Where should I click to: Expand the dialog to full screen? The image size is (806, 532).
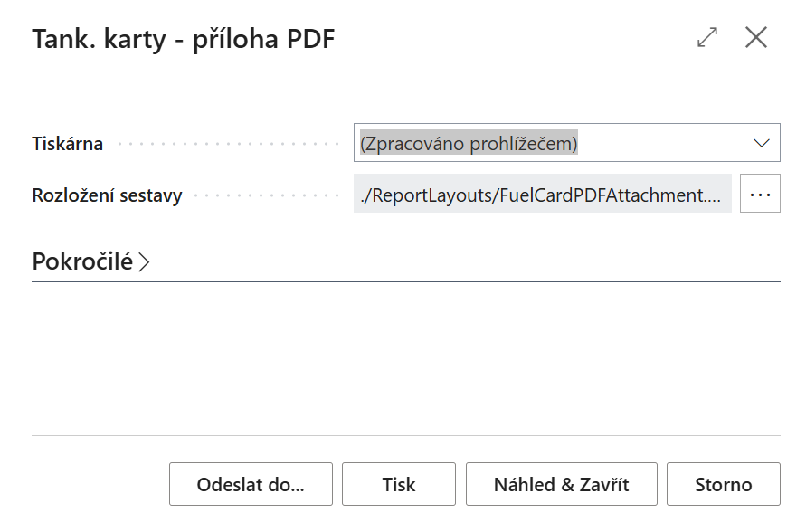coord(707,37)
